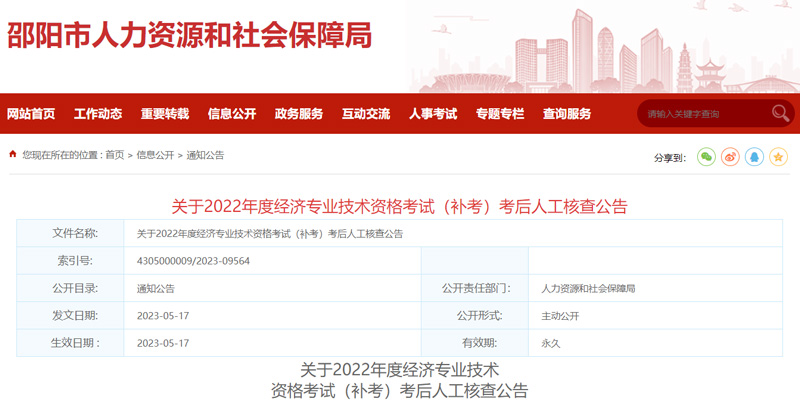The width and height of the screenshot is (800, 403).
Task: Click the 通知公告 breadcrumb link
Action: coord(205,155)
